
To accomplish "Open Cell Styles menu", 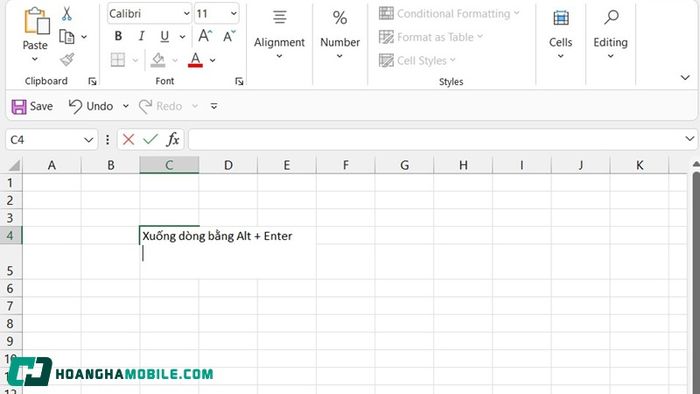I will pos(417,60).
